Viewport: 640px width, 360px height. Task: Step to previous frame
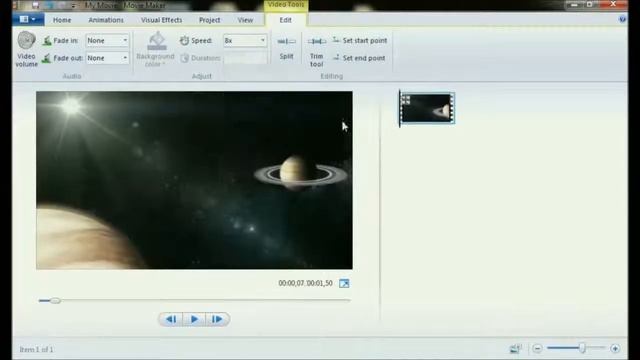point(171,319)
